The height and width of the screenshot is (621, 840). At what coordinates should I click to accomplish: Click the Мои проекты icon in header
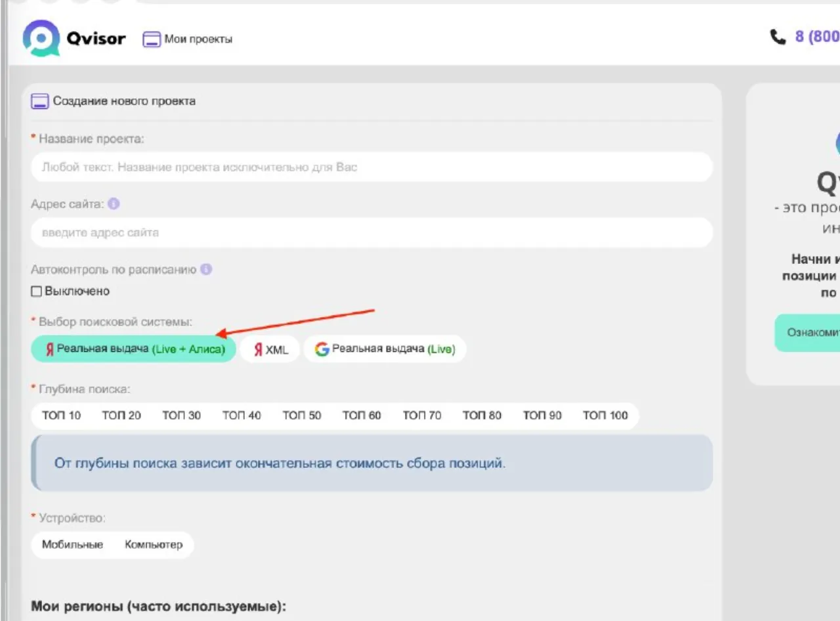point(152,39)
